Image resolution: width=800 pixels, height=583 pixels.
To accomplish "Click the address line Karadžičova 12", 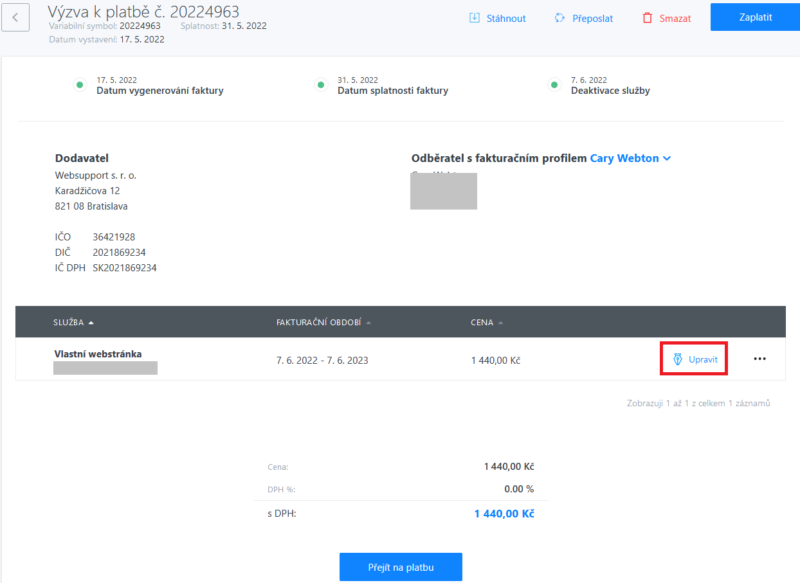I will (87, 191).
